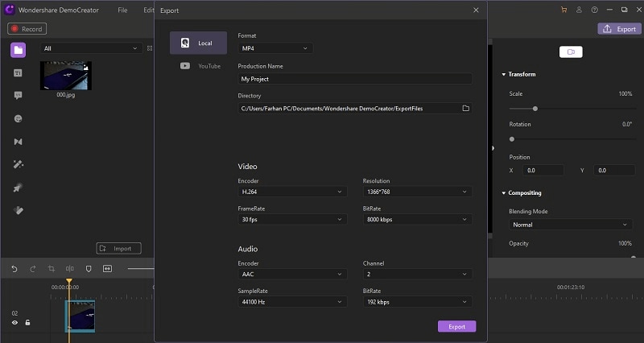
Task: Browse for export directory folder icon
Action: click(465, 108)
